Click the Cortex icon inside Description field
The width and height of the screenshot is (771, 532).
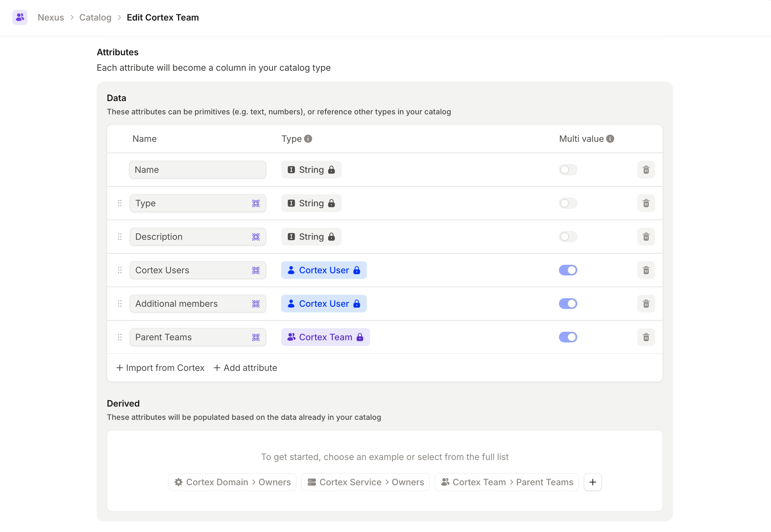point(256,237)
